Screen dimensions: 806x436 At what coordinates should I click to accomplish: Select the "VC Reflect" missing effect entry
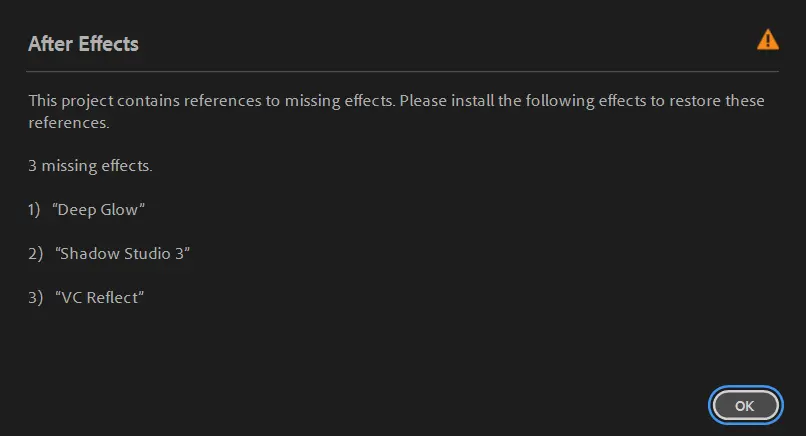tap(101, 298)
